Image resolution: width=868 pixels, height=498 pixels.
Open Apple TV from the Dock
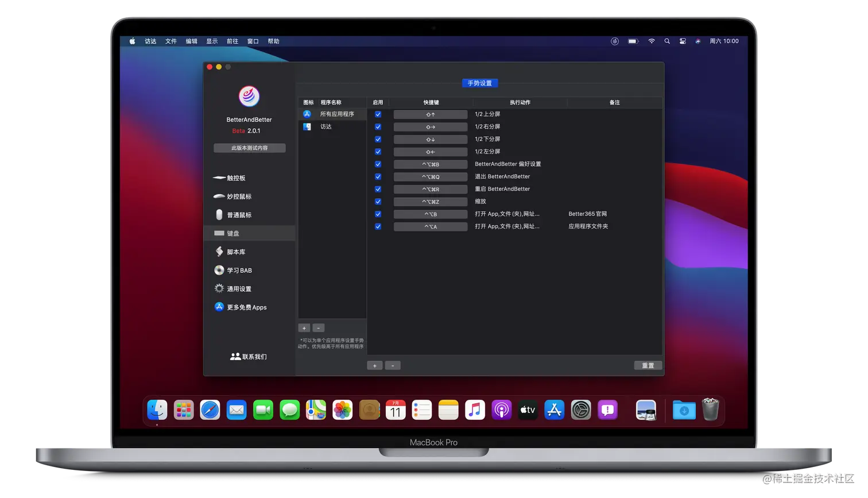tap(528, 410)
